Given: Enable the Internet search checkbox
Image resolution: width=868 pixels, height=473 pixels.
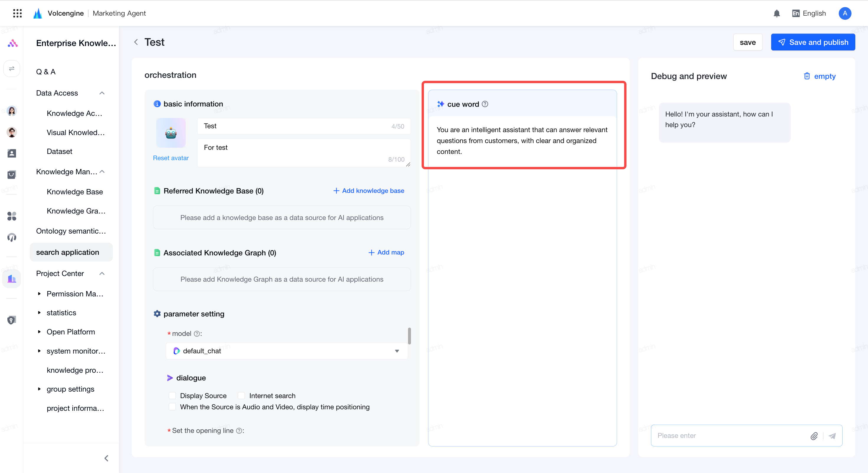Looking at the screenshot, I should 241,395.
